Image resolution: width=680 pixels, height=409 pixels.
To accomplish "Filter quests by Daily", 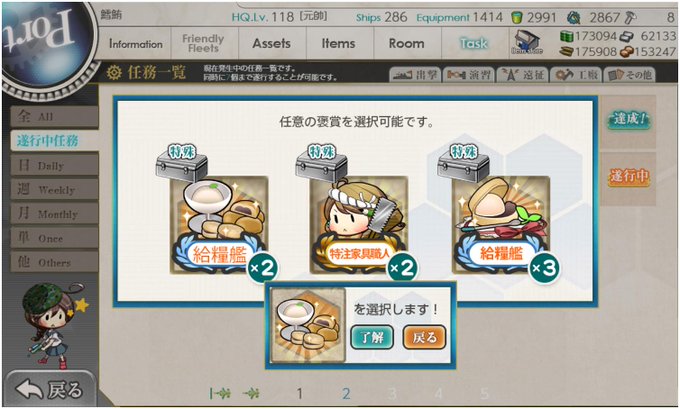I will point(54,165).
